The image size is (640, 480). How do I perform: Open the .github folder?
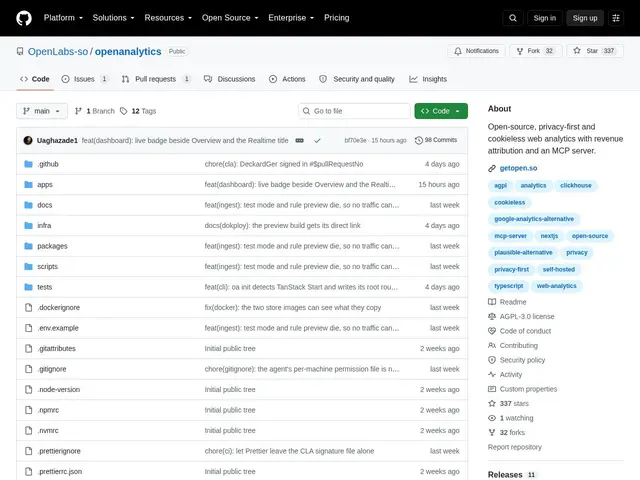point(48,164)
